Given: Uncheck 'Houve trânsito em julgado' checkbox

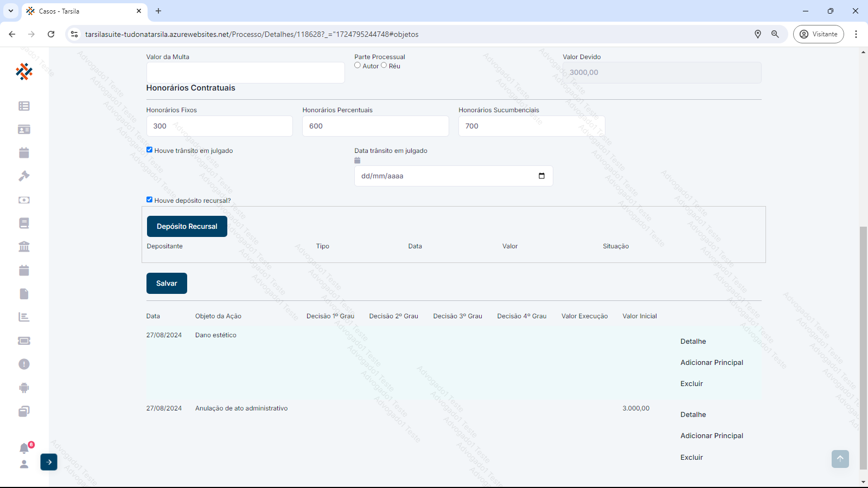Looking at the screenshot, I should 150,150.
